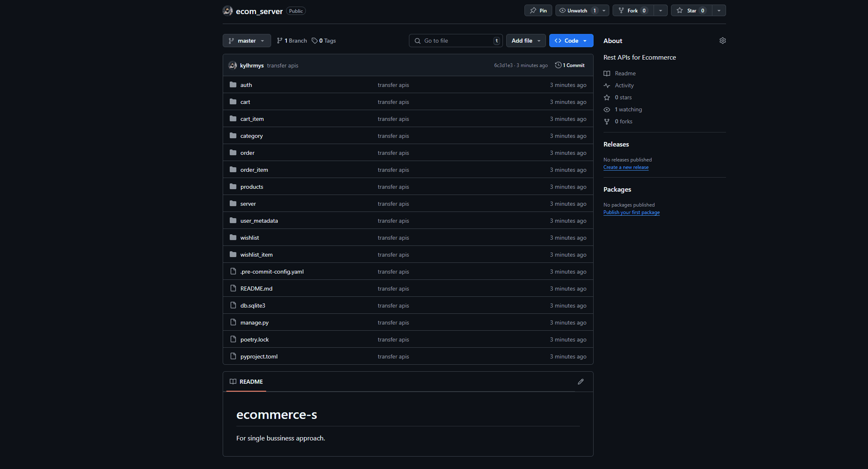Click the wishlist_item folder icon
868x469 pixels.
(x=233, y=255)
